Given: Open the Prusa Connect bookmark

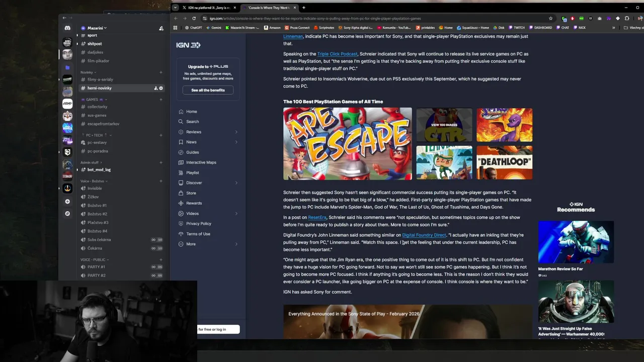Looking at the screenshot, I should coord(297,28).
